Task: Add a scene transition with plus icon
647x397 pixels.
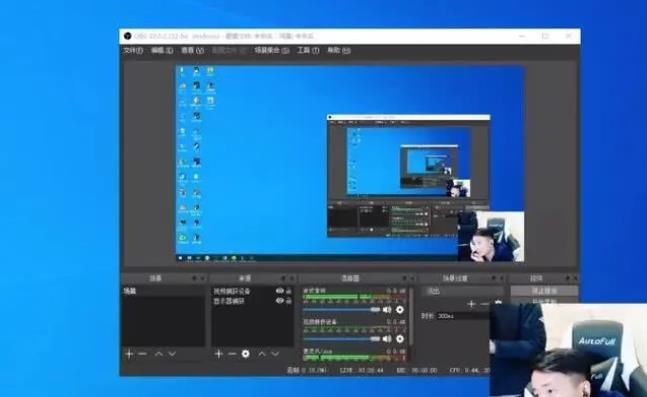Action: point(471,304)
